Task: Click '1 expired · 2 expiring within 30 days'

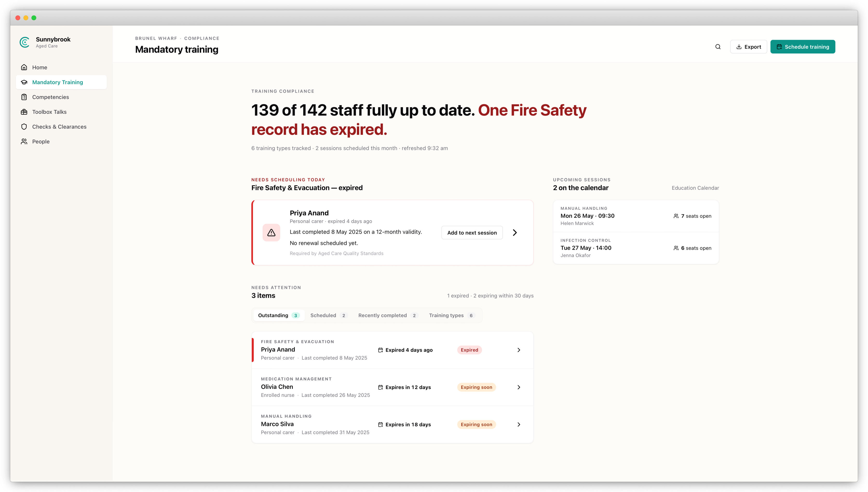Action: 490,296
